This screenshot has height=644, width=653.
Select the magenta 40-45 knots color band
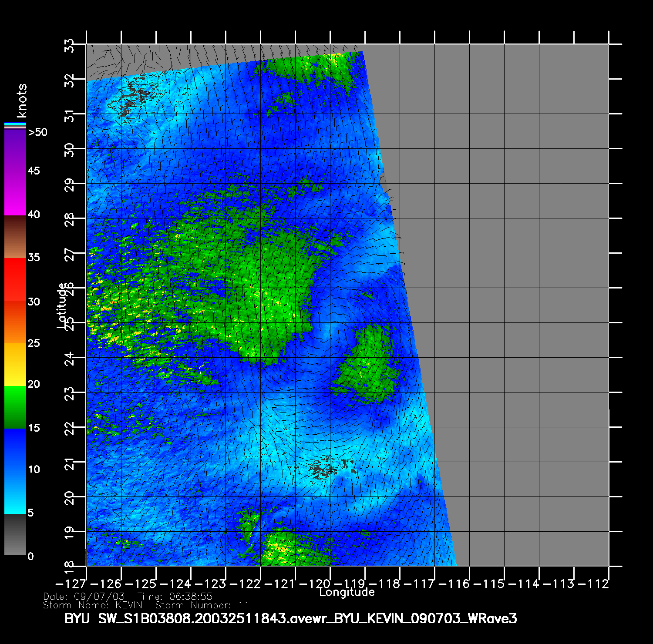click(x=15, y=194)
